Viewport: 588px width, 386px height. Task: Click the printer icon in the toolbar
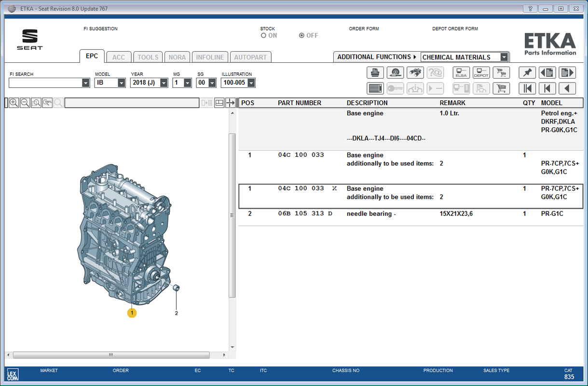click(x=375, y=73)
